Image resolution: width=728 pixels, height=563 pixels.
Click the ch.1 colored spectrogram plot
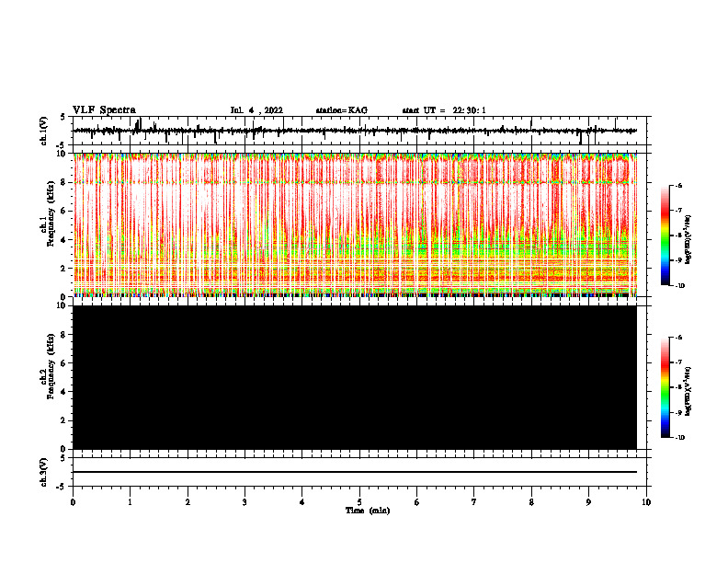(355, 224)
